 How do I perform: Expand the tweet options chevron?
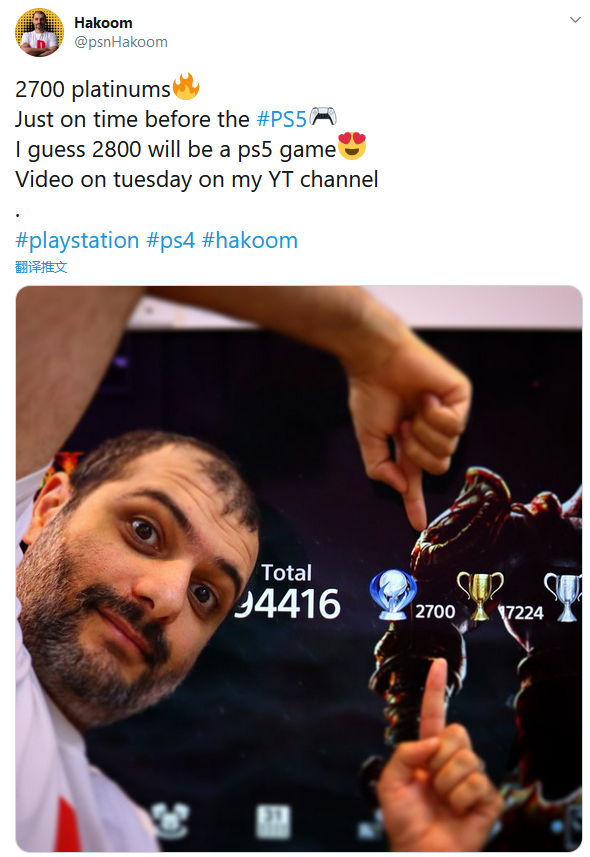(575, 20)
